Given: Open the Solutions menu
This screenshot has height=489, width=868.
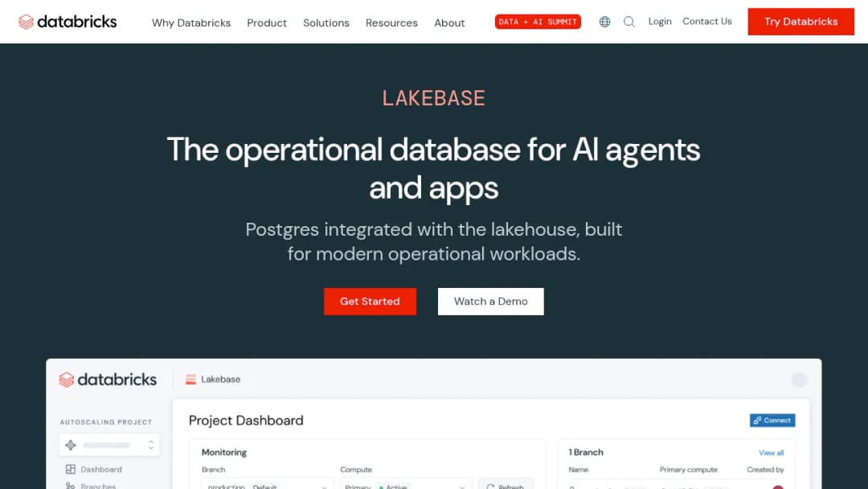Looking at the screenshot, I should 326,23.
